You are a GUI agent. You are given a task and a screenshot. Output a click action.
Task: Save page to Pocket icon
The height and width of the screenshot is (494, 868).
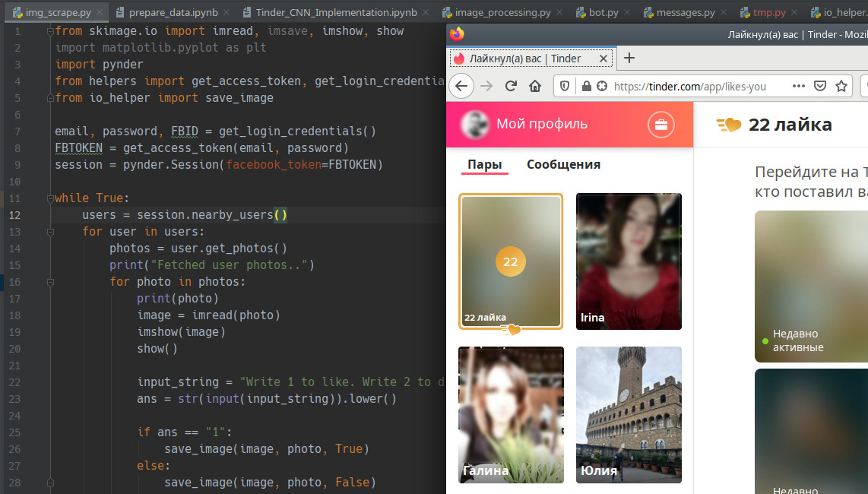820,86
